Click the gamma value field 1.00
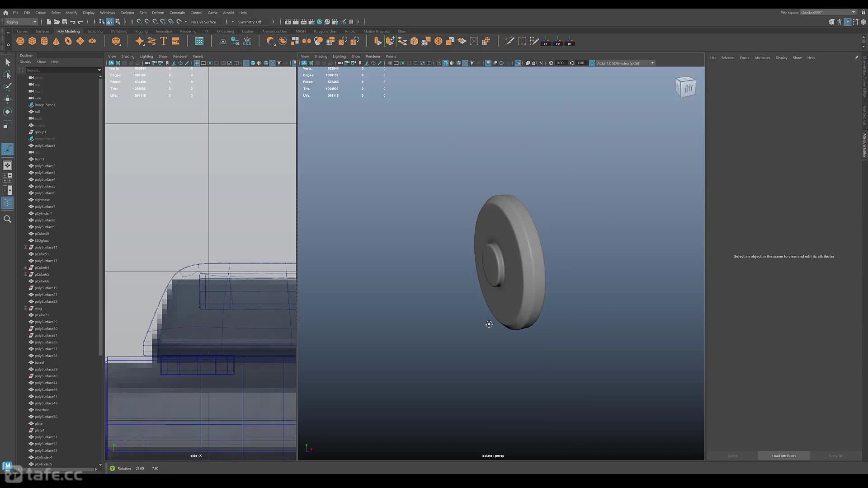The image size is (868, 488). pyautogui.click(x=581, y=63)
